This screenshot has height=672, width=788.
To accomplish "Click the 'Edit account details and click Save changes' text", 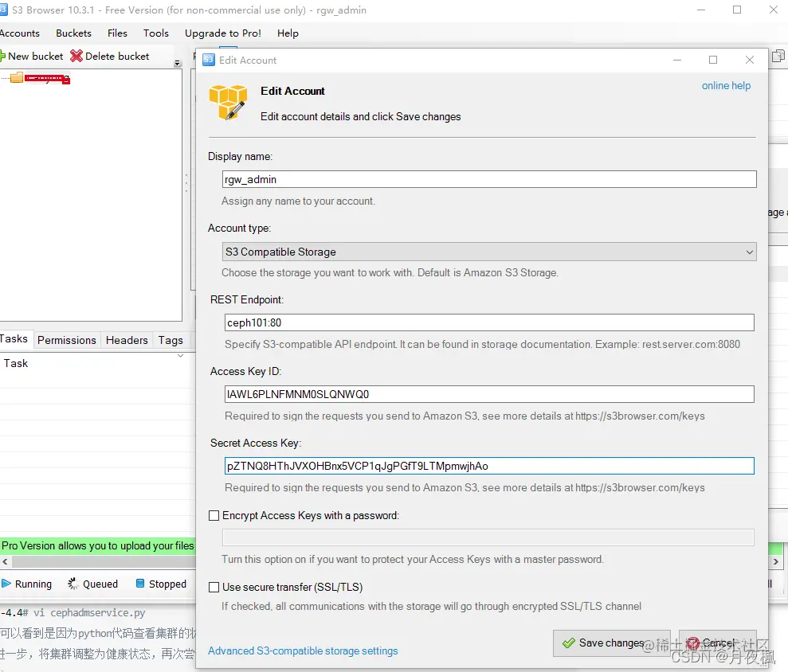I will (360, 116).
